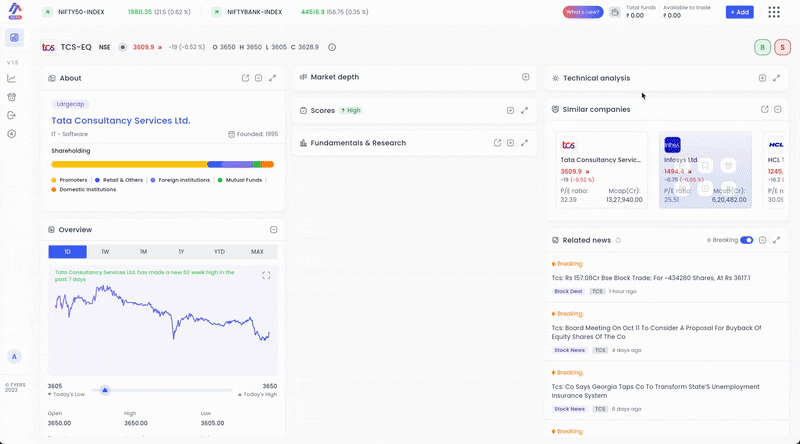Image resolution: width=800 pixels, height=444 pixels.
Task: Click the TCS info icon in header
Action: (332, 47)
